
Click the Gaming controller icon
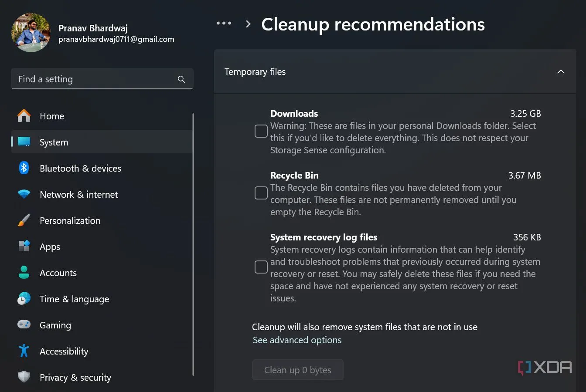point(24,325)
